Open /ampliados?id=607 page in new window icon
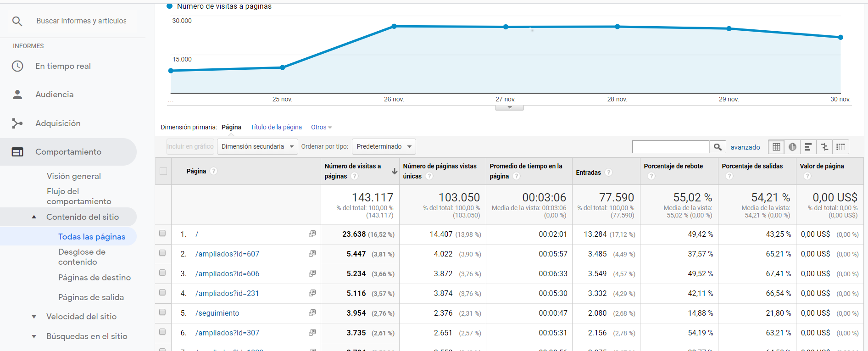The height and width of the screenshot is (351, 868). (x=312, y=254)
